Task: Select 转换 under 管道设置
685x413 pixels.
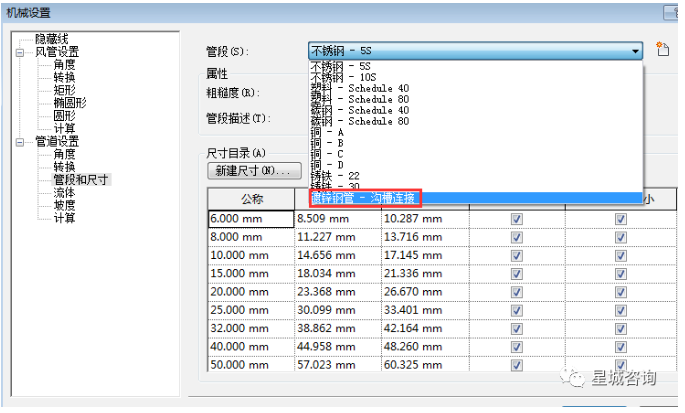Action: tap(65, 167)
